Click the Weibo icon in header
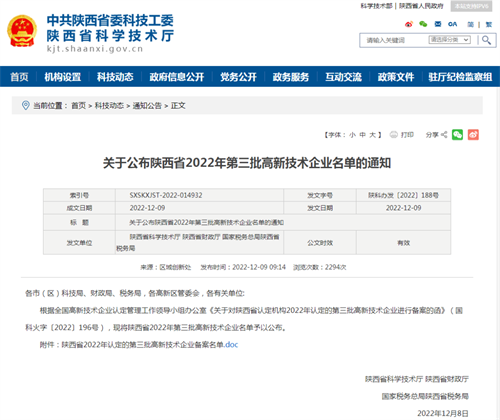 [409, 24]
